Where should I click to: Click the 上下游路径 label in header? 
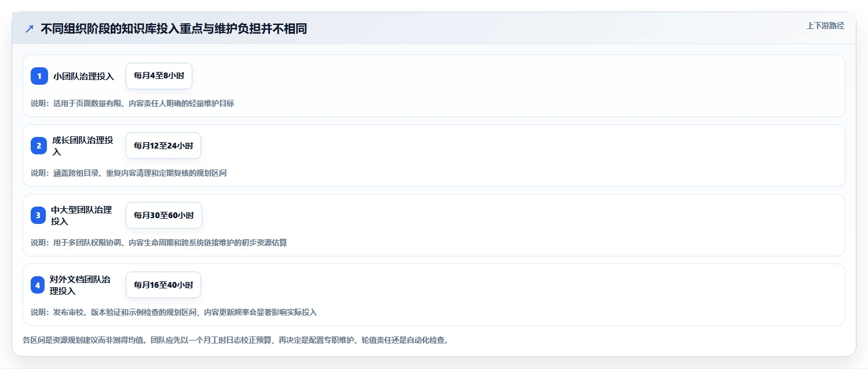[x=825, y=26]
